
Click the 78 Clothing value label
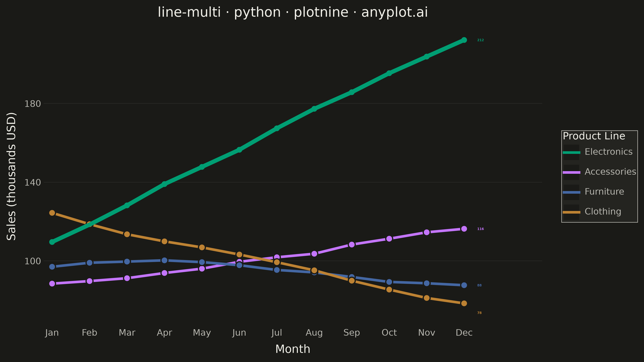tap(479, 313)
